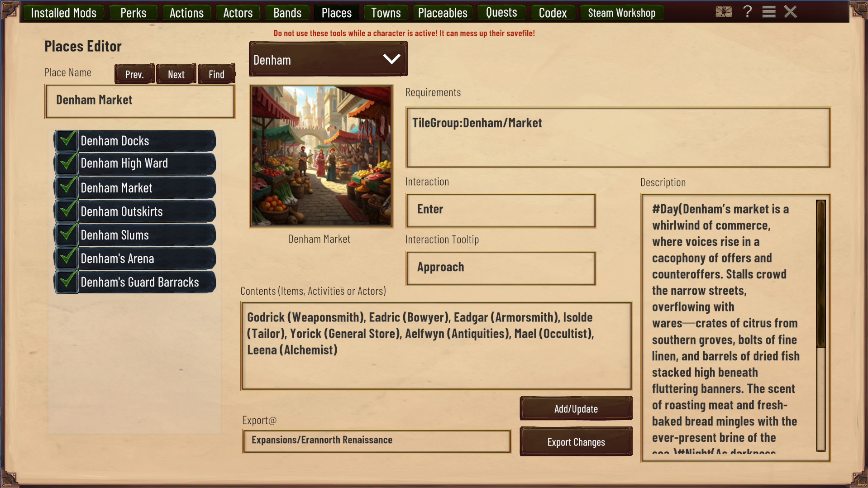Image resolution: width=868 pixels, height=488 pixels.
Task: Toggle the Denham High Ward checkmark
Action: pyautogui.click(x=67, y=163)
